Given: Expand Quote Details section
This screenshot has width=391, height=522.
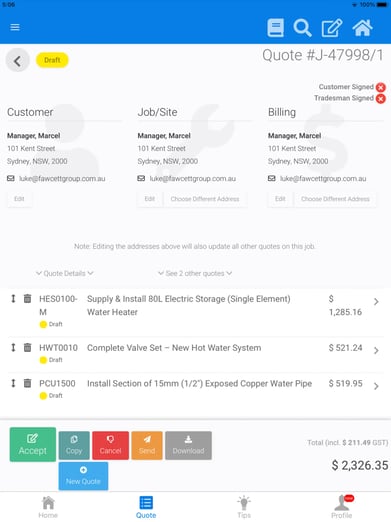Looking at the screenshot, I should (65, 273).
